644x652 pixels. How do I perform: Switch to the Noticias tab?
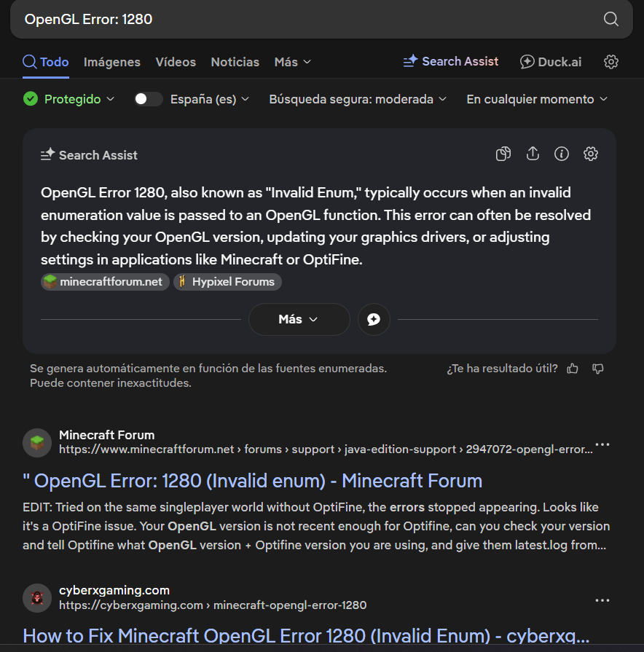(x=235, y=62)
